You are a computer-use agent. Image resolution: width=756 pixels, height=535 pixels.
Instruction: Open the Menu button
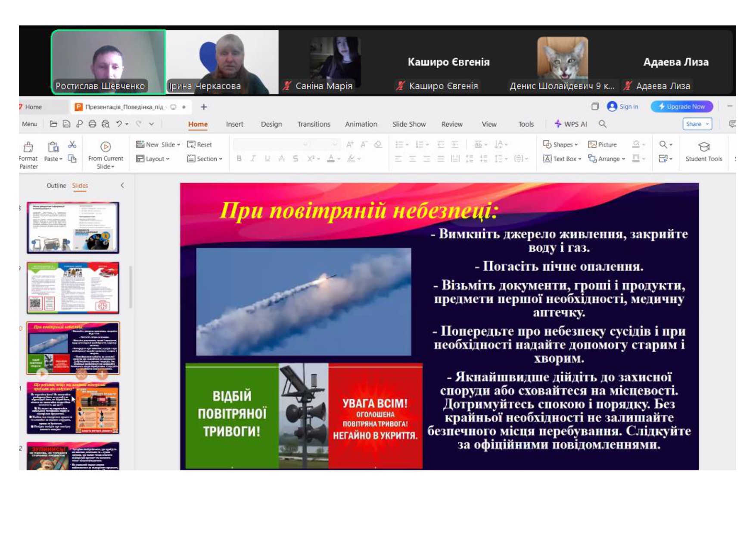click(x=29, y=124)
